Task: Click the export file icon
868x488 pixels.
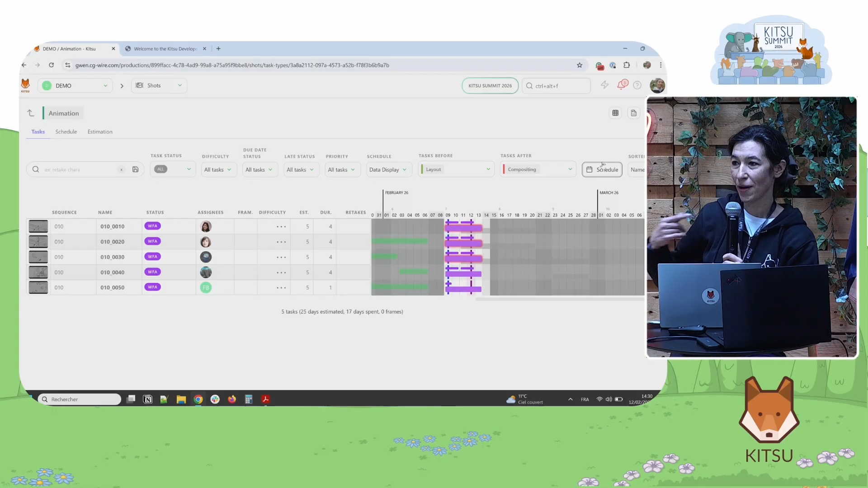Action: [x=634, y=113]
